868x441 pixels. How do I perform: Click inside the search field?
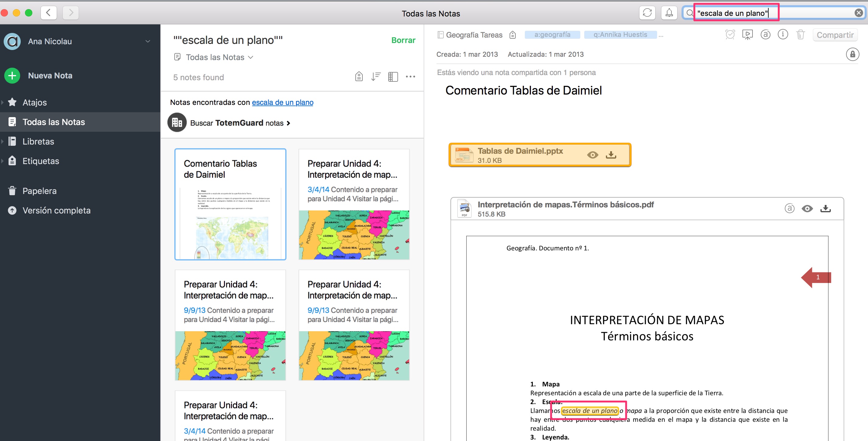pos(774,13)
